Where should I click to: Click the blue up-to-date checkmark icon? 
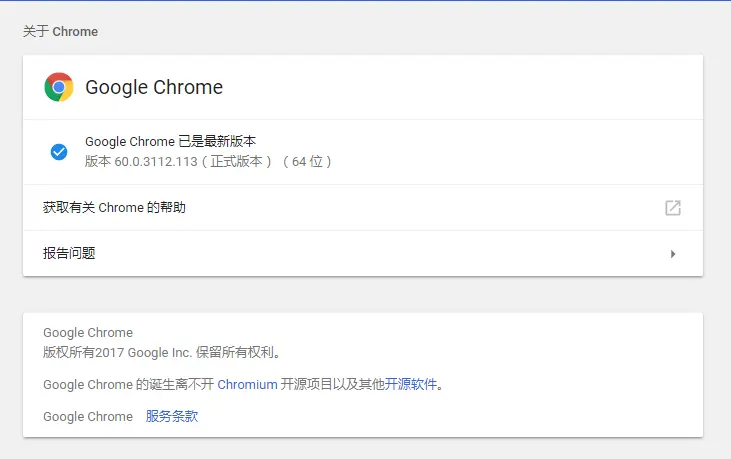coord(59,151)
